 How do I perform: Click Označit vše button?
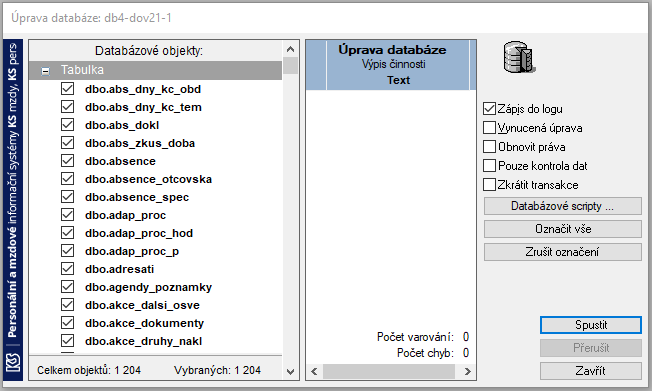[563, 229]
